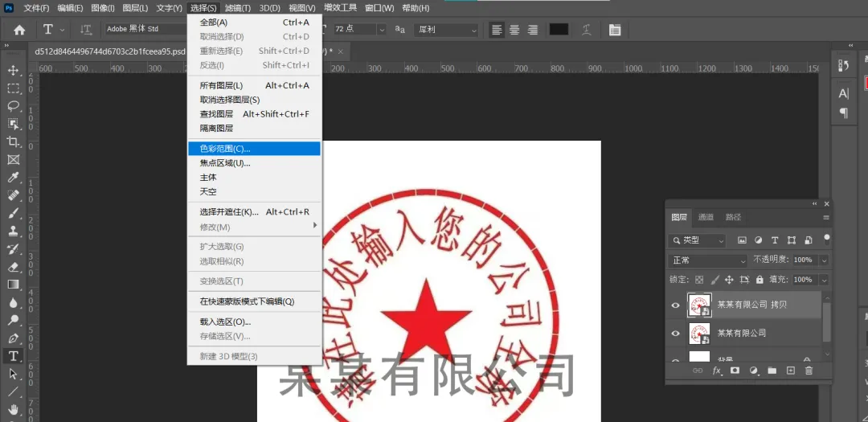The height and width of the screenshot is (422, 868).
Task: Toggle type layer filter
Action: coord(775,240)
